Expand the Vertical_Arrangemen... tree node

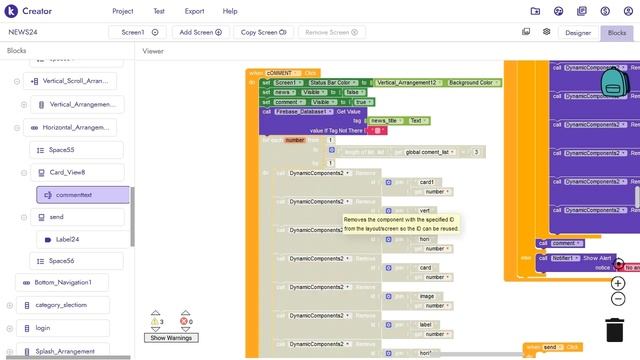24,105
